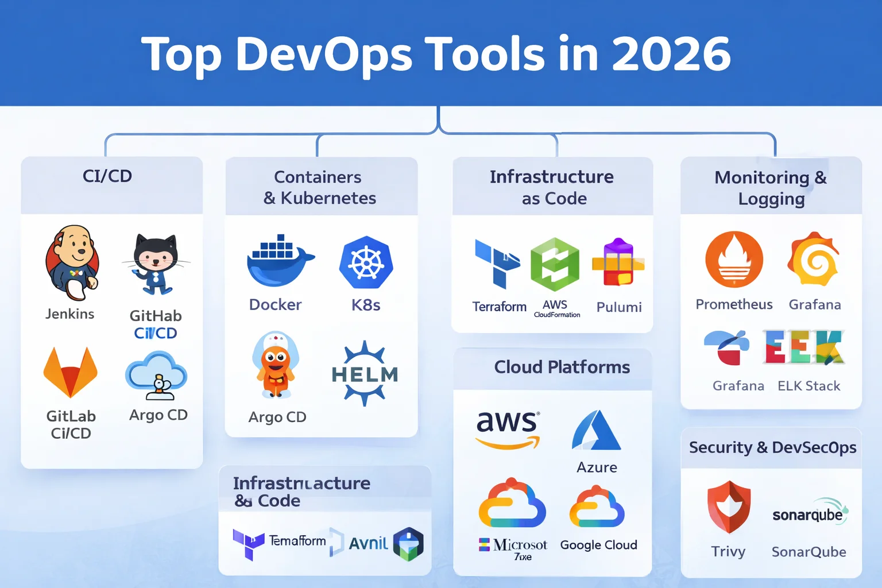Select the purple Terraform logo beside Temafform text

(248, 544)
